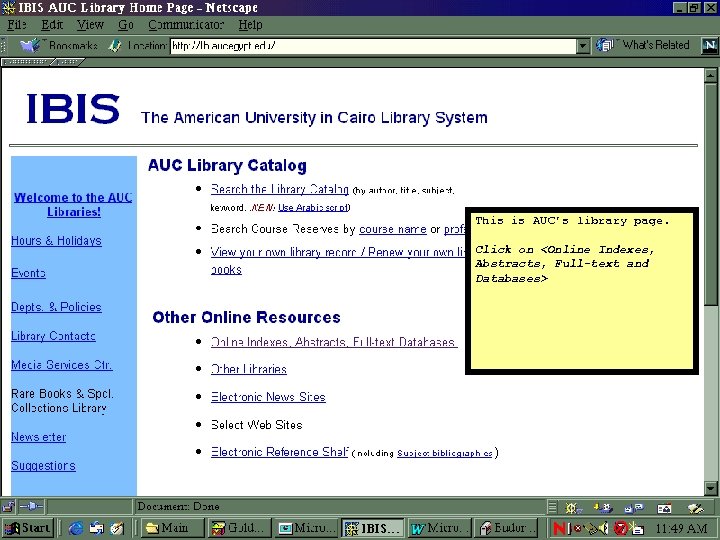Open the Suggestions sidebar link
Viewport: 720px width, 540px height.
[x=43, y=466]
